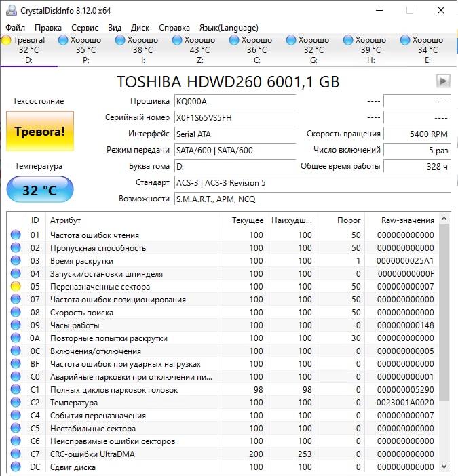Open the Файл menu
This screenshot has height=476, width=458.
coord(15,28)
